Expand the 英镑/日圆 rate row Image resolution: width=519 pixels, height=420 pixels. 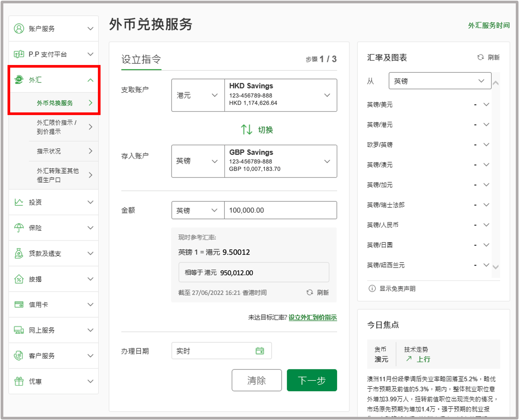[x=486, y=245]
